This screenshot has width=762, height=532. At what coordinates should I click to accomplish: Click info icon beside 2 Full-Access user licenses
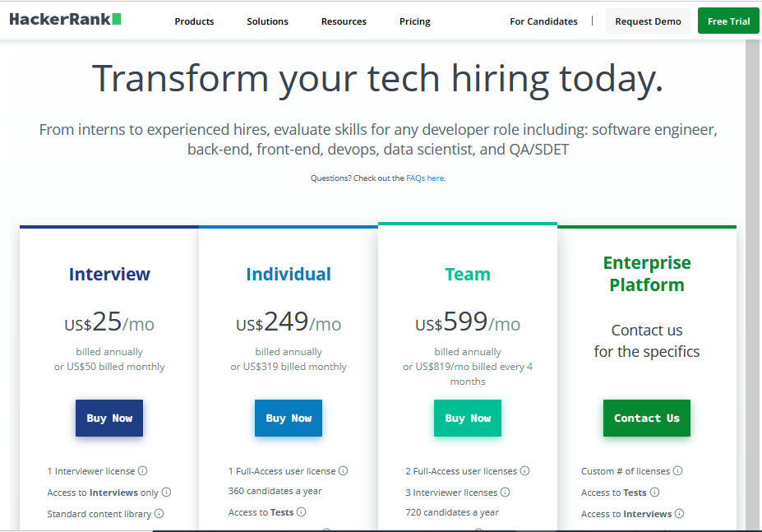point(524,470)
